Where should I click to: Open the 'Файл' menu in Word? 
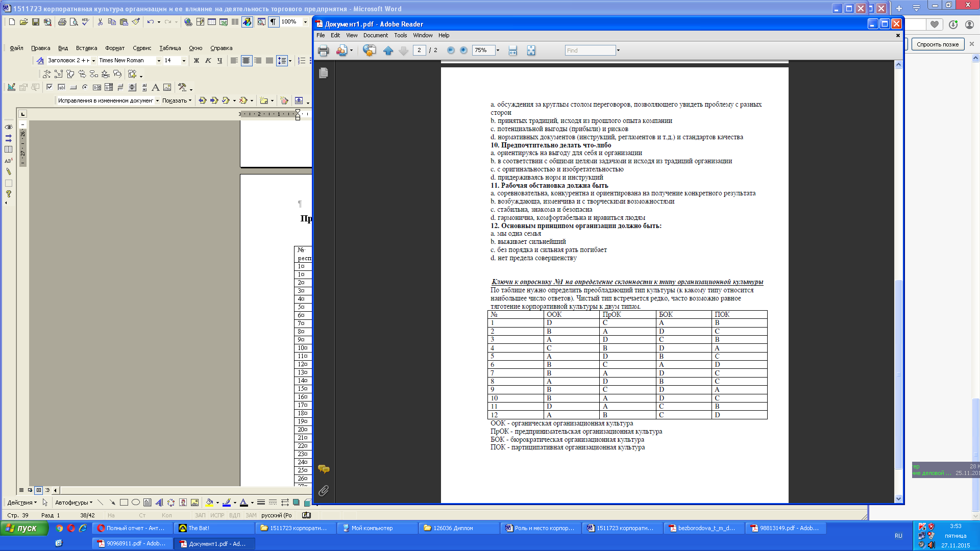pos(17,48)
